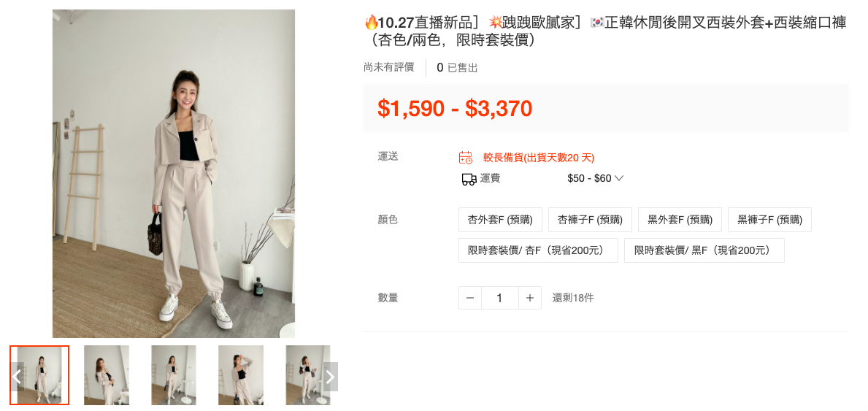
Task: View the fourth product thumbnail
Action: pyautogui.click(x=241, y=375)
